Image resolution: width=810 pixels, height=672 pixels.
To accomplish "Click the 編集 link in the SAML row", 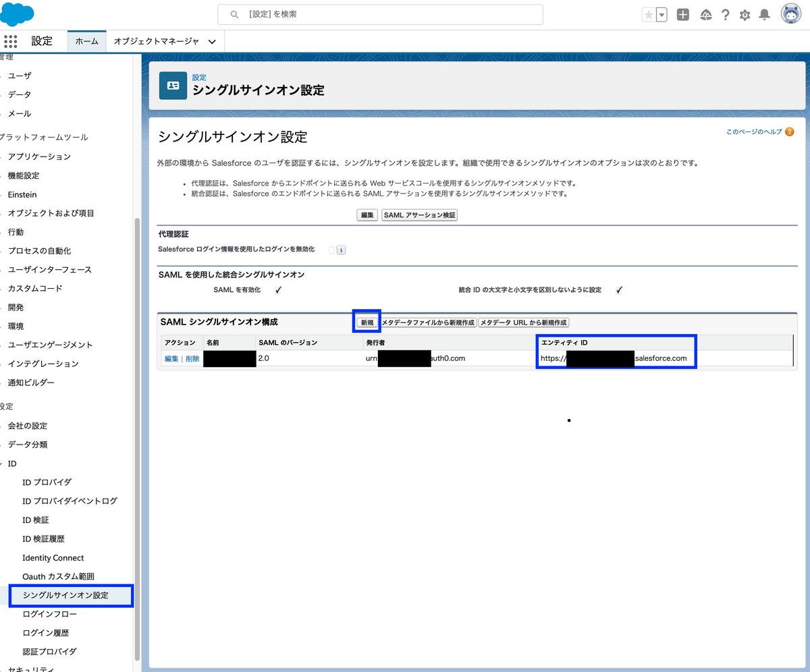I will [x=171, y=359].
